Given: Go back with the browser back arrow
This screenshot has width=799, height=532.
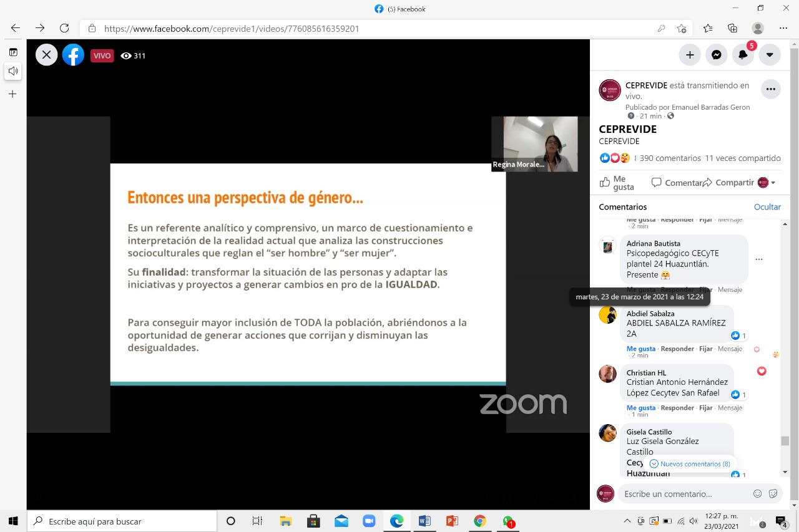Looking at the screenshot, I should pyautogui.click(x=16, y=28).
